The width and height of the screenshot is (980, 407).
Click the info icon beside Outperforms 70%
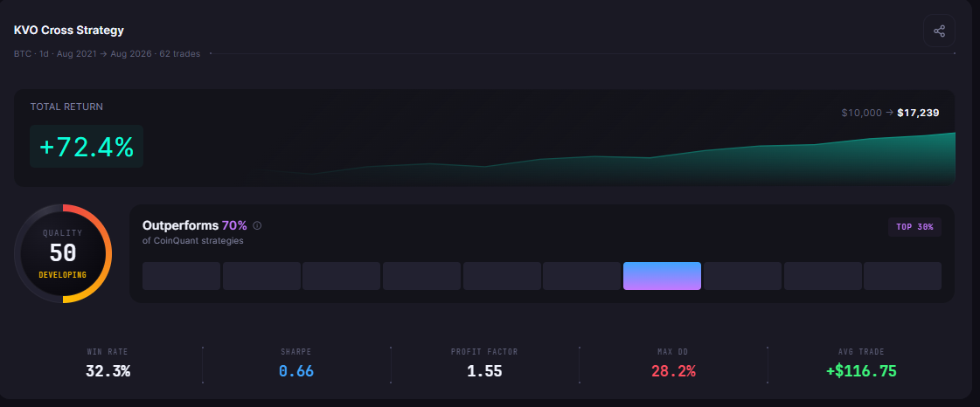[x=257, y=225]
